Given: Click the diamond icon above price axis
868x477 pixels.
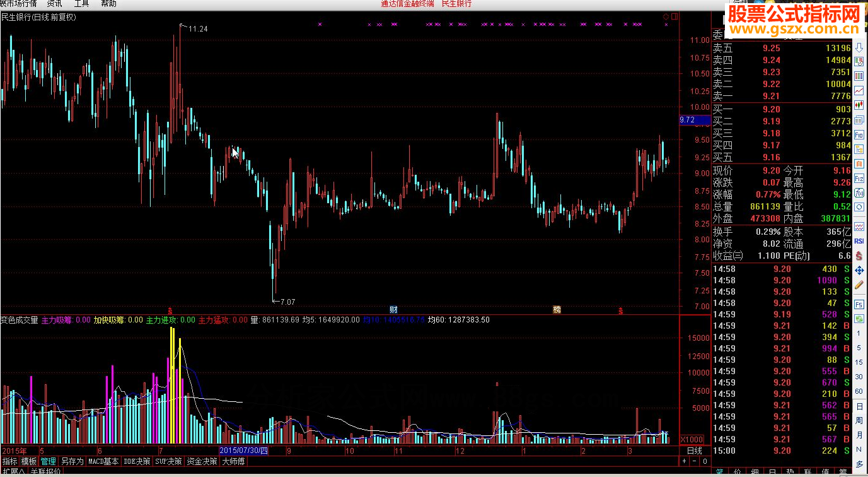Looking at the screenshot, I should pyautogui.click(x=666, y=17).
